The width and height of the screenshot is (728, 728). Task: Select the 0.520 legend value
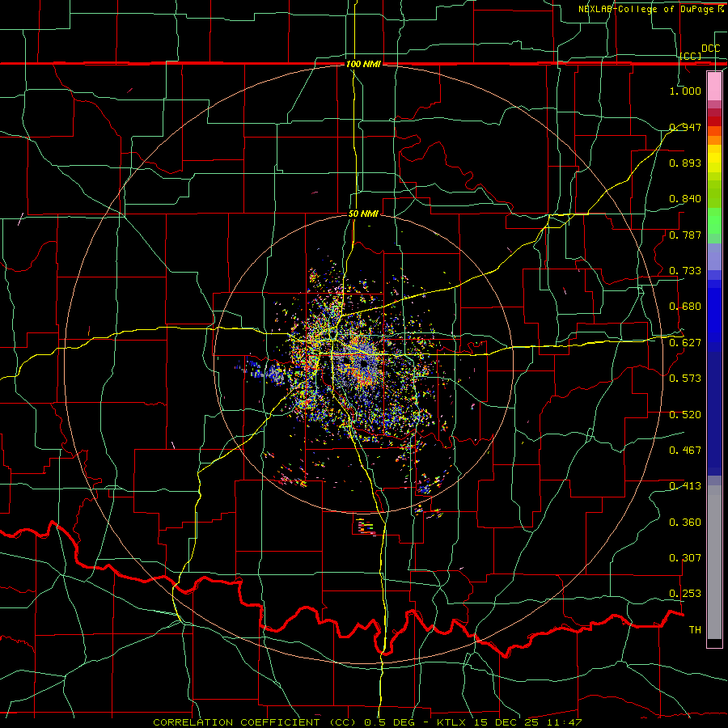click(x=685, y=415)
